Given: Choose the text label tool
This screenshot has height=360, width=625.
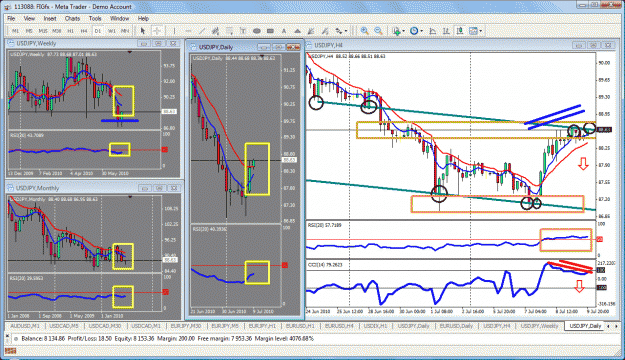Looking at the screenshot, I should [x=243, y=31].
